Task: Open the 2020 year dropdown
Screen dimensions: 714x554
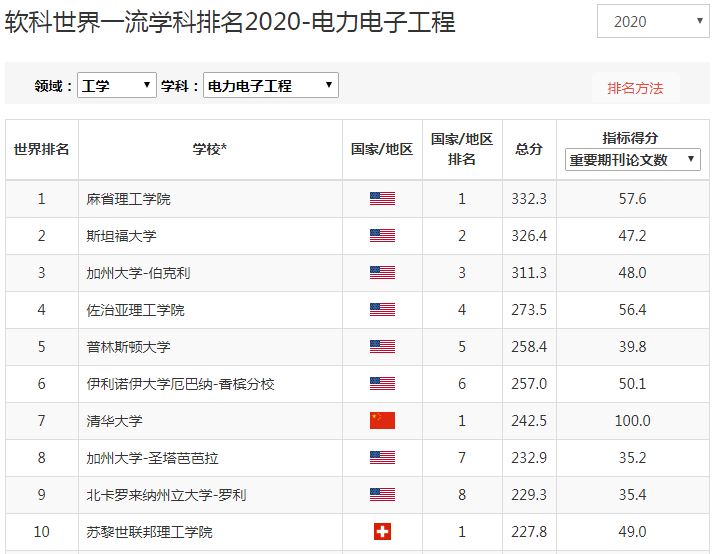Action: tap(653, 21)
